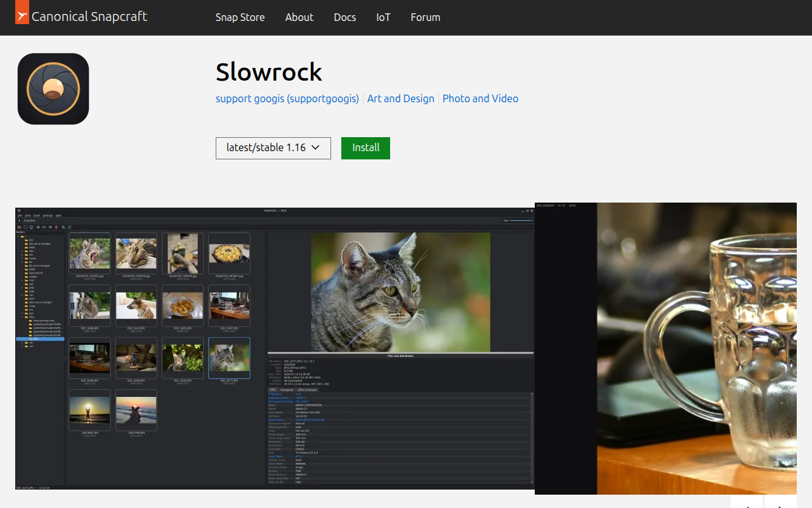The image size is (812, 508).
Task: Open the support googis publisher link
Action: [287, 98]
